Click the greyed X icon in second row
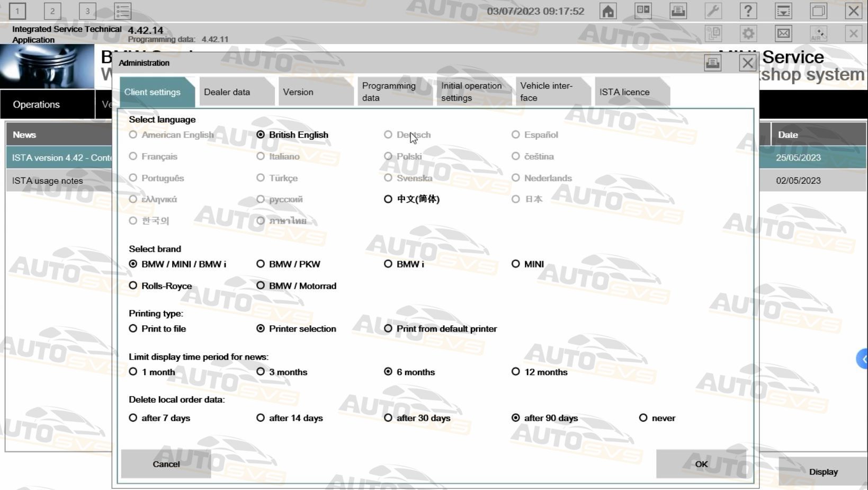Viewport: 868px width, 490px height. tap(853, 34)
